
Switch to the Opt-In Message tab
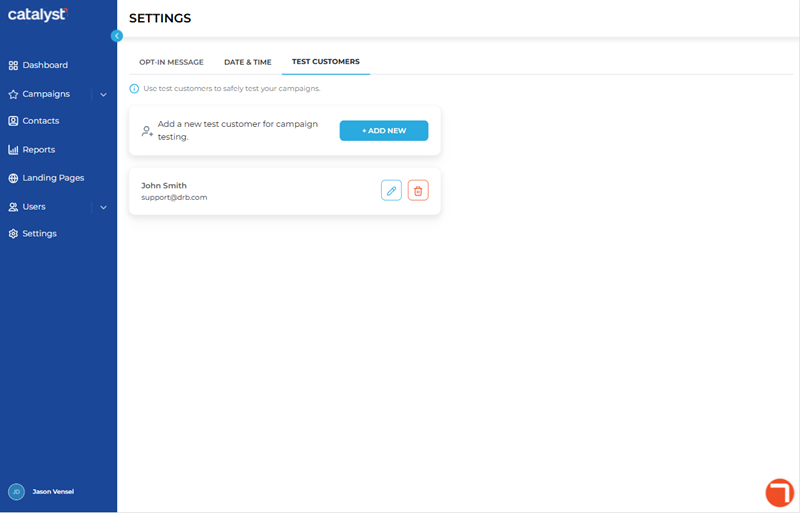(x=171, y=62)
